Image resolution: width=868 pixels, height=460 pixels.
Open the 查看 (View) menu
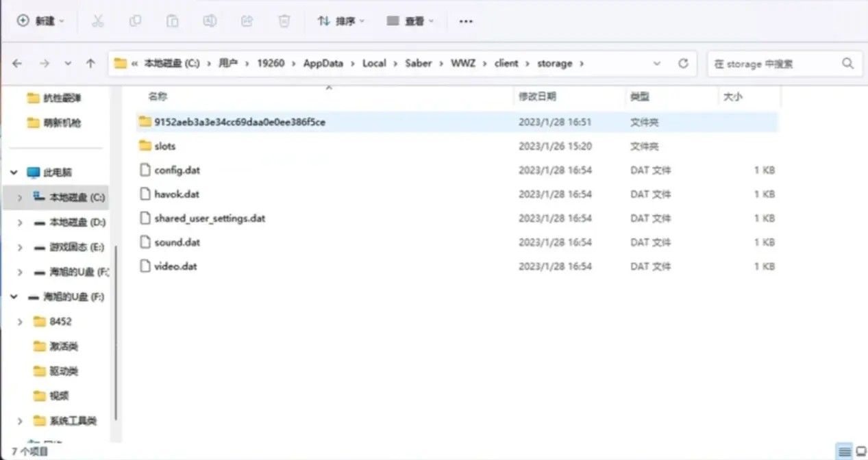tap(410, 21)
